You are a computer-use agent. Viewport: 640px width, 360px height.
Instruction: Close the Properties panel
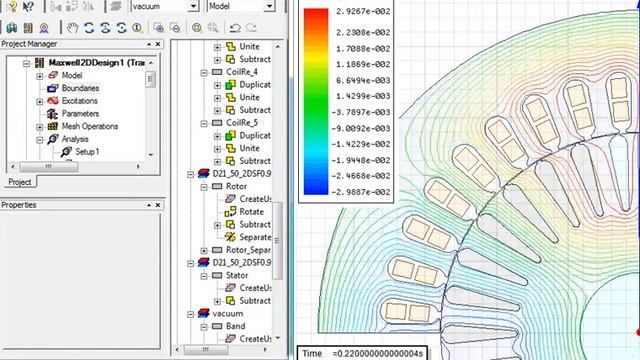[x=158, y=205]
